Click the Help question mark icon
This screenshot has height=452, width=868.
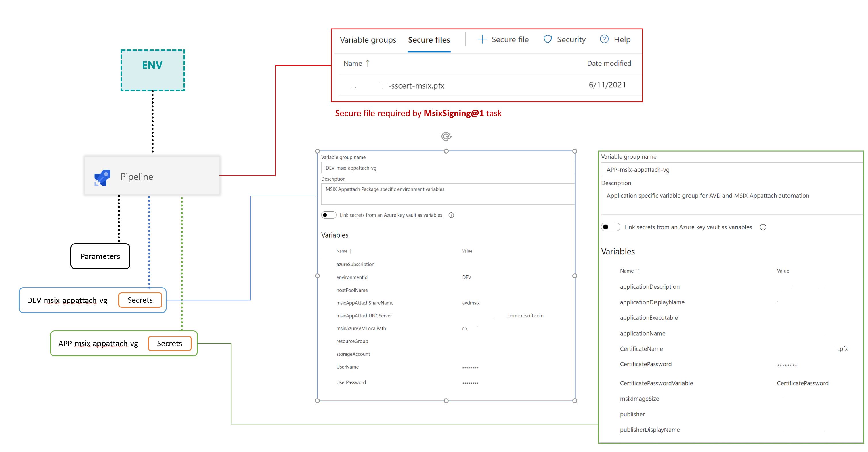point(604,39)
